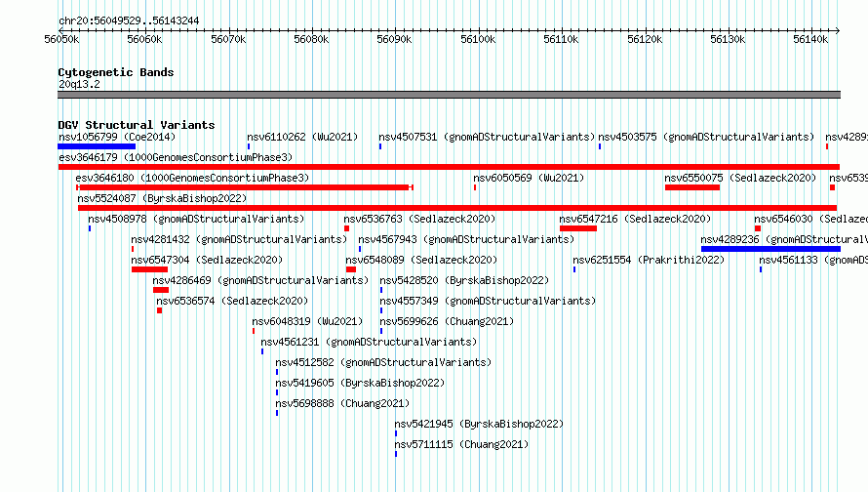Click nsv4286469 (gnomADStructuralVariants) label

pos(260,280)
